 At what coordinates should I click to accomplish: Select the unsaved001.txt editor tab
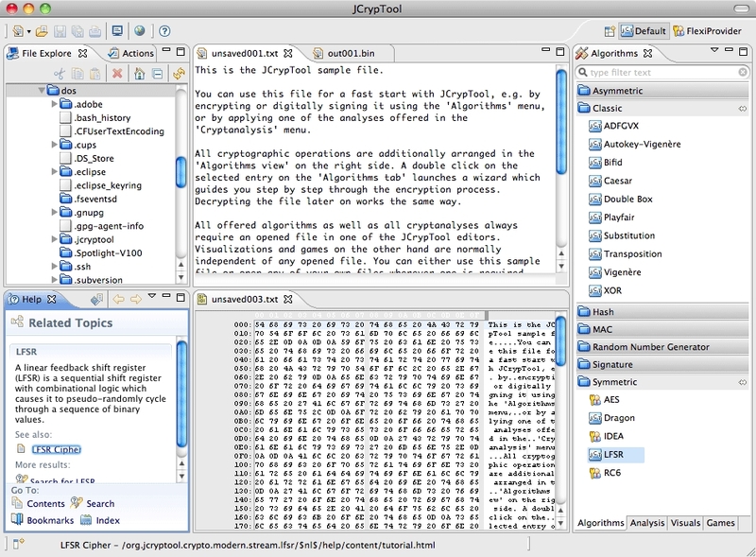(x=245, y=53)
